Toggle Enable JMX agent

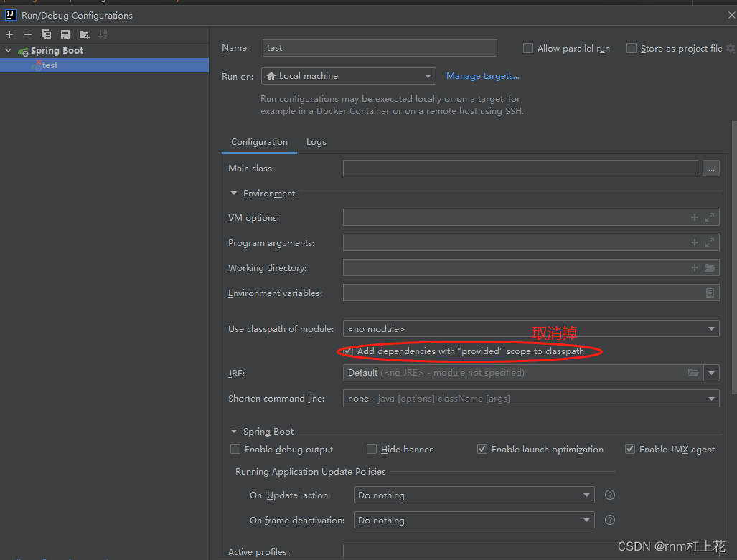630,449
